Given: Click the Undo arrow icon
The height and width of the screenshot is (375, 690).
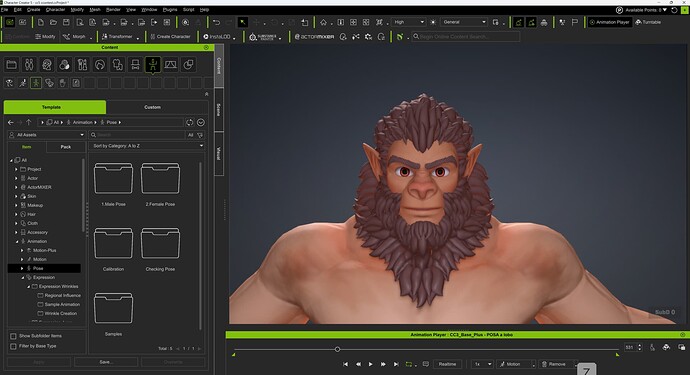Looking at the screenshot, I should (216, 22).
